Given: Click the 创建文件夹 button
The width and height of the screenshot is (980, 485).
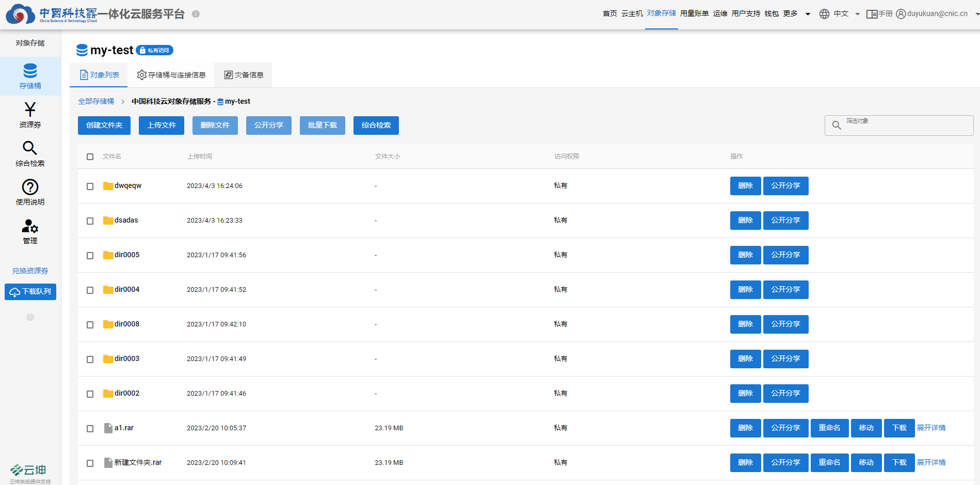Looking at the screenshot, I should (104, 126).
